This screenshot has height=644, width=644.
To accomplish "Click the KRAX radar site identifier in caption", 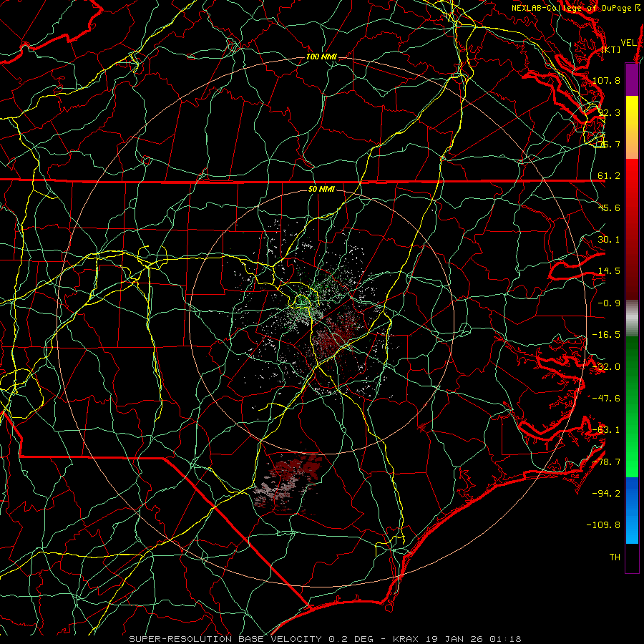I will (406, 639).
